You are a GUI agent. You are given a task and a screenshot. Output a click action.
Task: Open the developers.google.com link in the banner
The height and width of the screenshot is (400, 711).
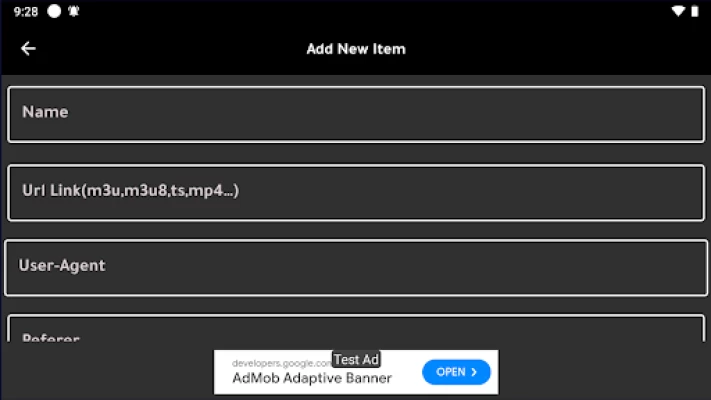[x=282, y=363]
